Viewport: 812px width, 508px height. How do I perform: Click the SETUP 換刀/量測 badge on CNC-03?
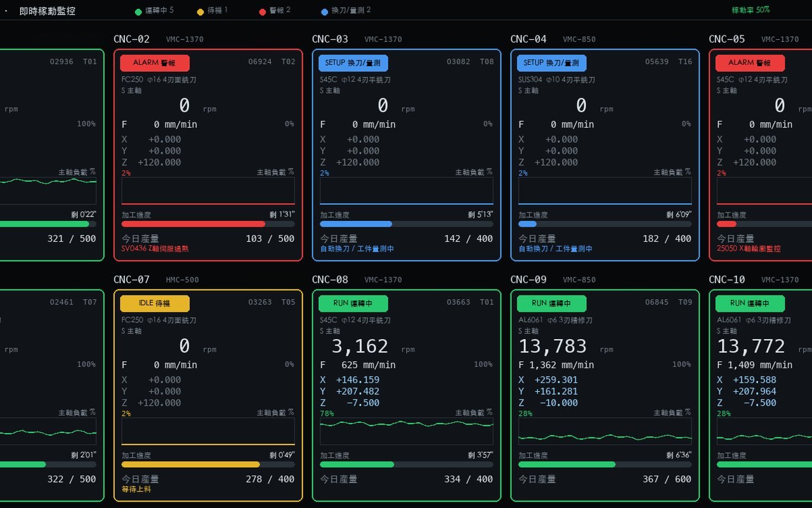point(353,63)
